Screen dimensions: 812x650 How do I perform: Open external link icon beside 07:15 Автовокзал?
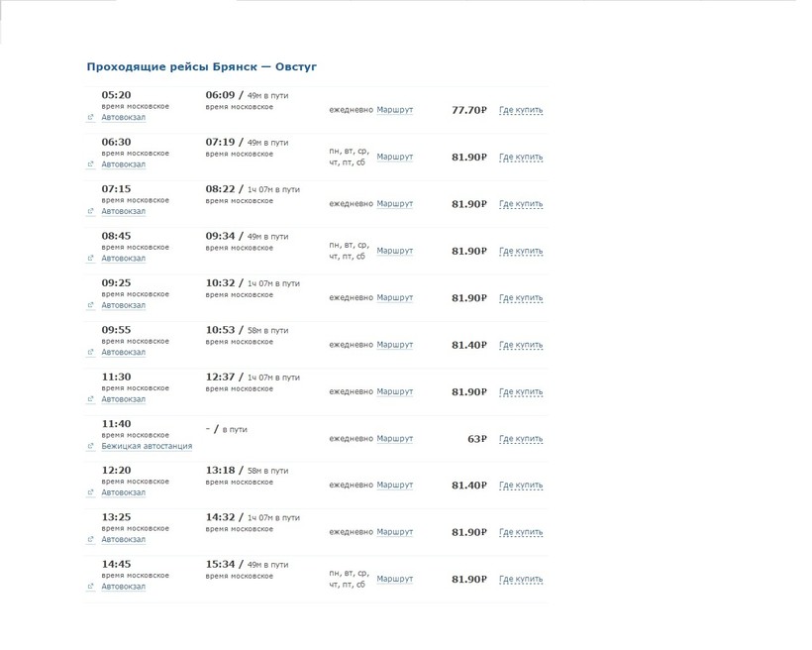coord(91,211)
